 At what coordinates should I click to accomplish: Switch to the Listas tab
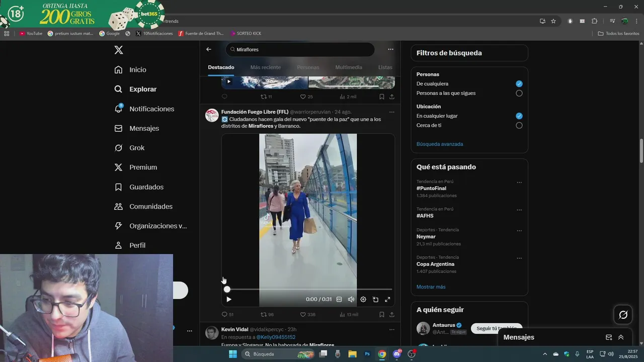[385, 67]
